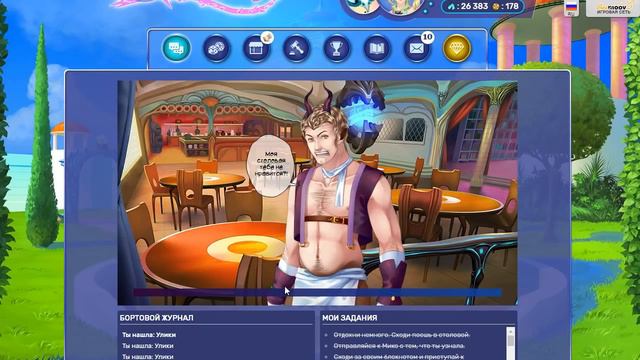Open the auction gavel icon
Viewport: 640px width, 360px height.
(296, 49)
